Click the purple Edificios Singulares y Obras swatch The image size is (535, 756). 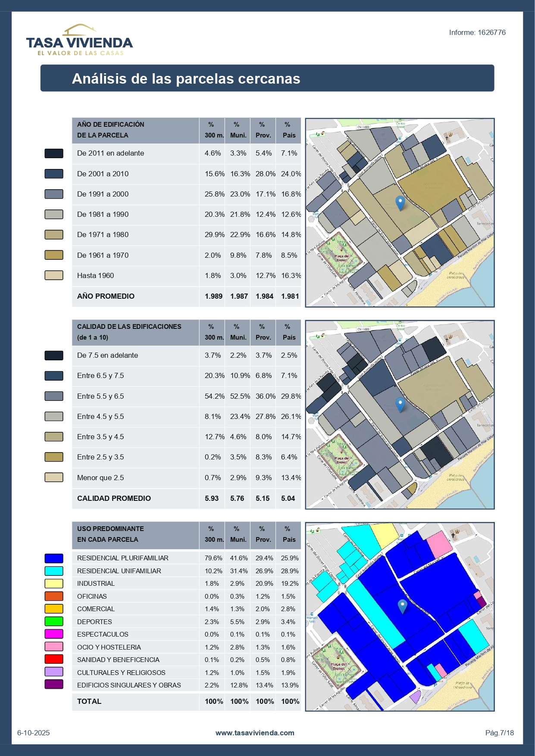pos(54,685)
